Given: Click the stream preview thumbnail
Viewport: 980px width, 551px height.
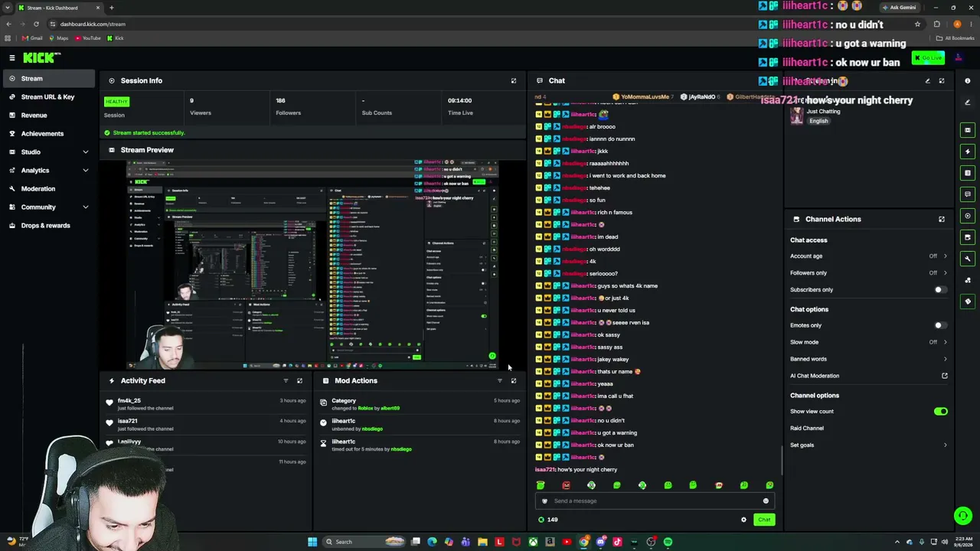Looking at the screenshot, I should [x=312, y=265].
